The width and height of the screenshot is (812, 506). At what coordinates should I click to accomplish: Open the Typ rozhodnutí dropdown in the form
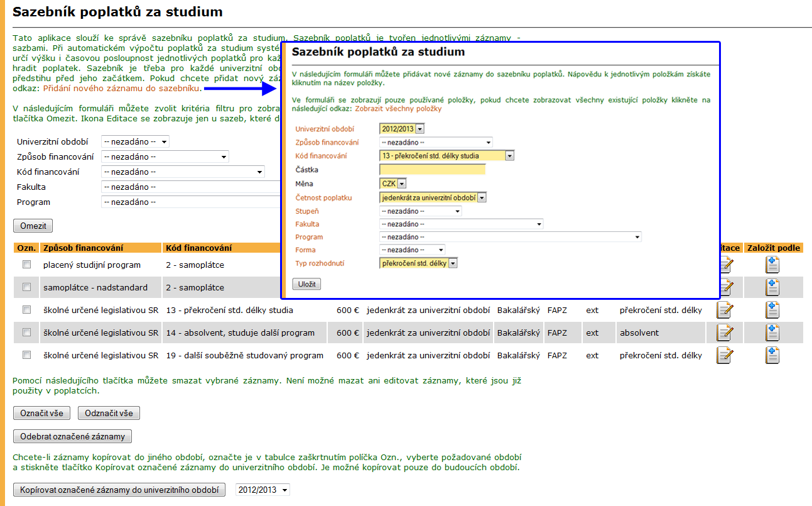pos(419,263)
